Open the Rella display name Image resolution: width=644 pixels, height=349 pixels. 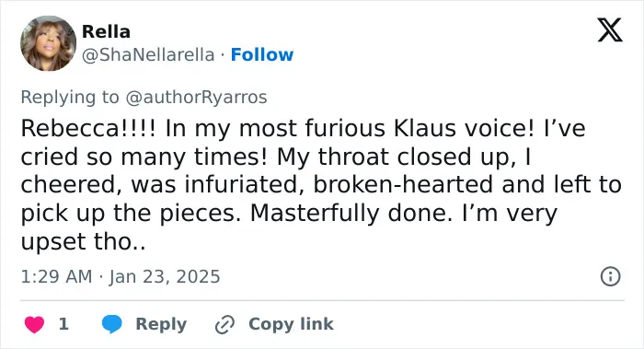106,31
